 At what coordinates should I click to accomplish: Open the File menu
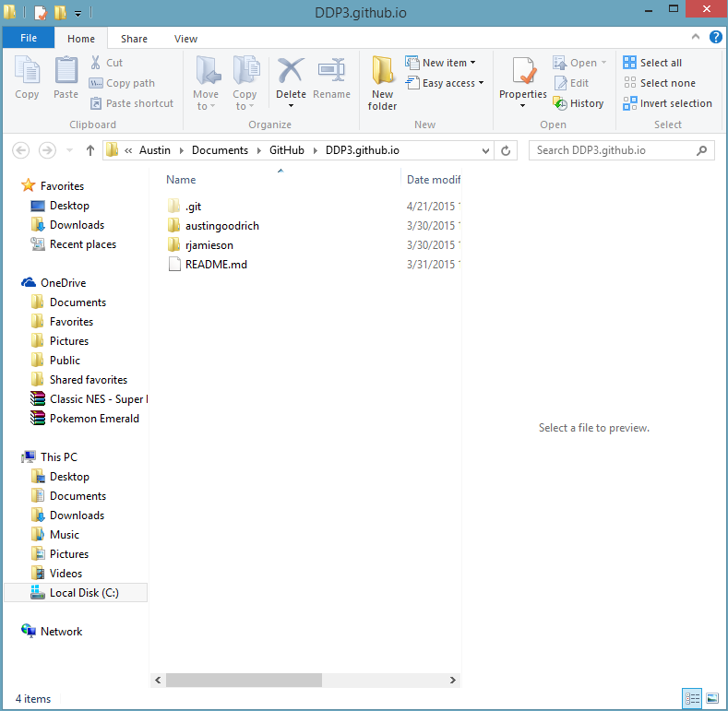(x=29, y=39)
